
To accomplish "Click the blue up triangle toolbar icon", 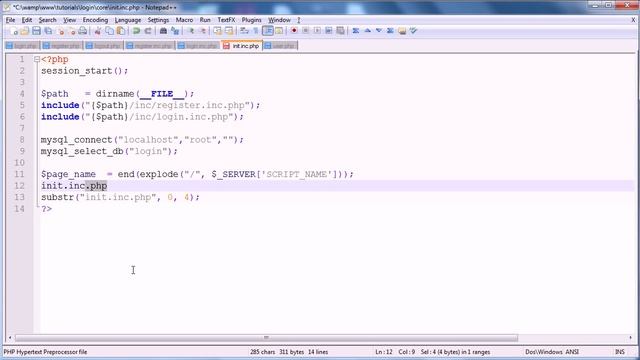I will click(x=367, y=31).
